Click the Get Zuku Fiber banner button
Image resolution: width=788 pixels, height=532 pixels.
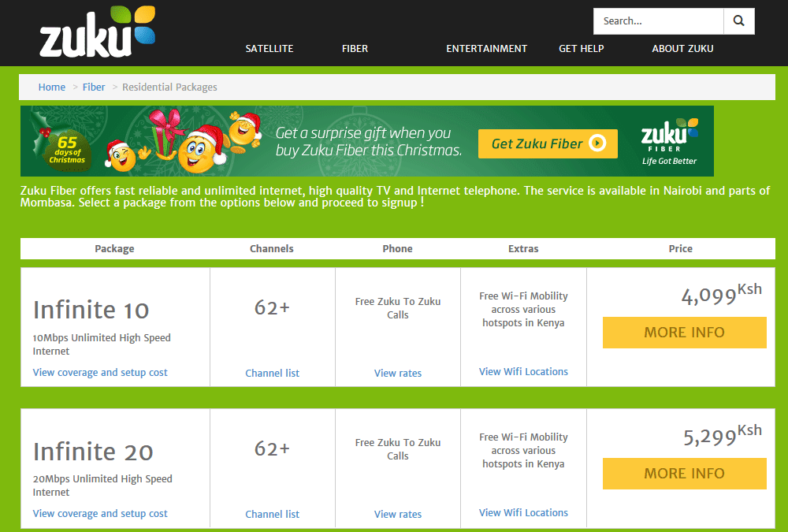click(x=548, y=143)
